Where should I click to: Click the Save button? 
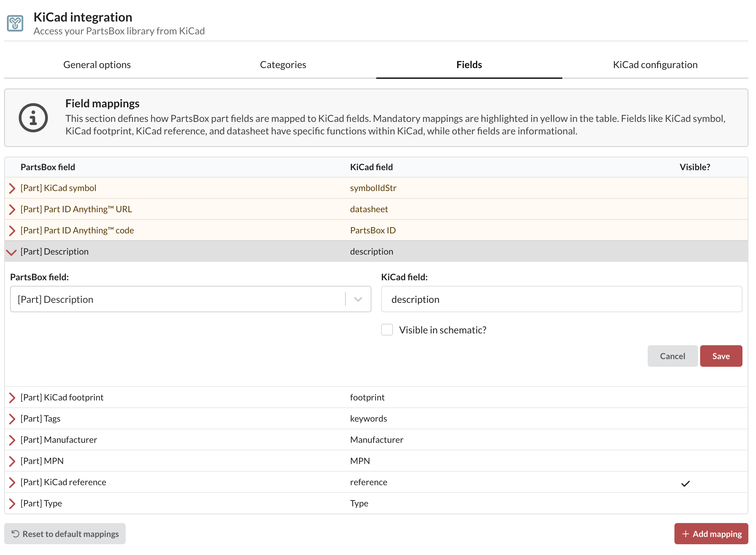point(721,356)
